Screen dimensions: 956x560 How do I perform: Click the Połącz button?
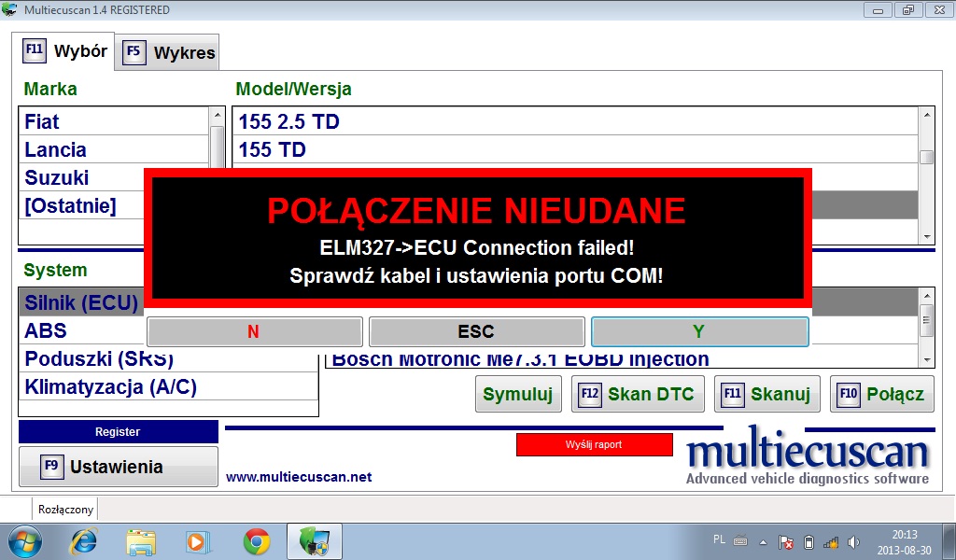tap(881, 394)
